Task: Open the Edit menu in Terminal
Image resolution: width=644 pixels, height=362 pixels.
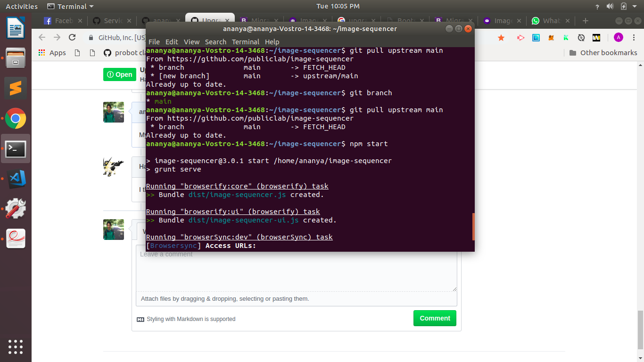Action: point(172,41)
